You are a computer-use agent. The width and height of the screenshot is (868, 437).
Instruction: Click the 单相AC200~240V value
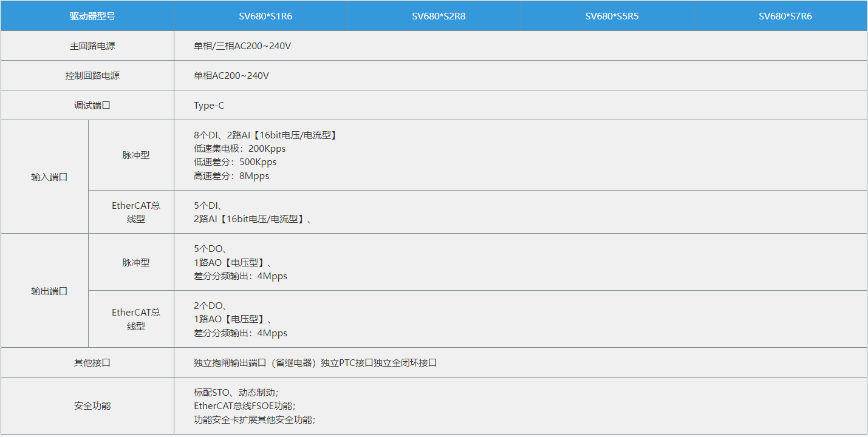pos(231,76)
